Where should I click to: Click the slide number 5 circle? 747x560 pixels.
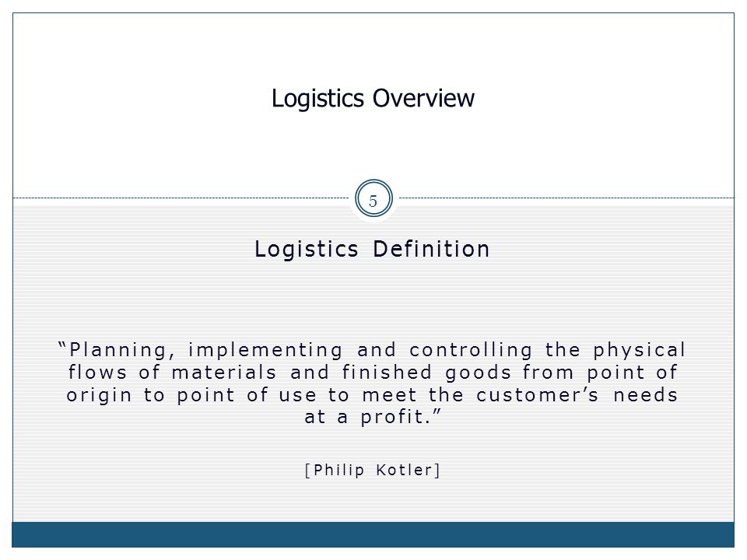373,198
